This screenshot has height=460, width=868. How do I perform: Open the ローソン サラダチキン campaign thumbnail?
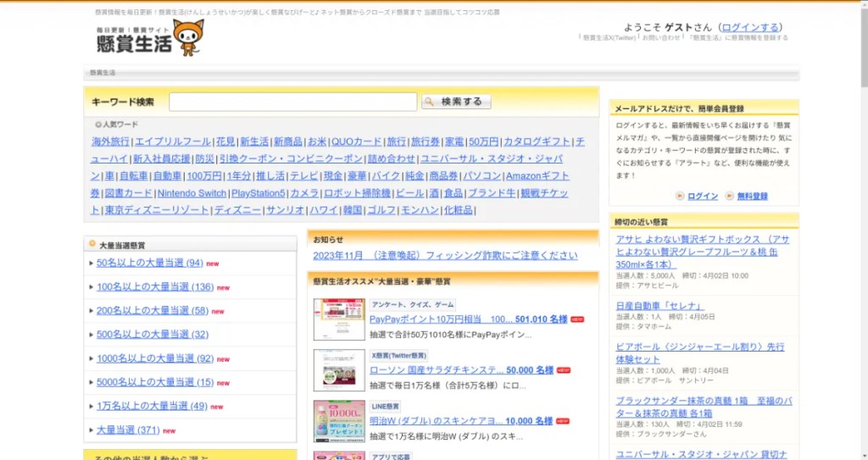[339, 370]
